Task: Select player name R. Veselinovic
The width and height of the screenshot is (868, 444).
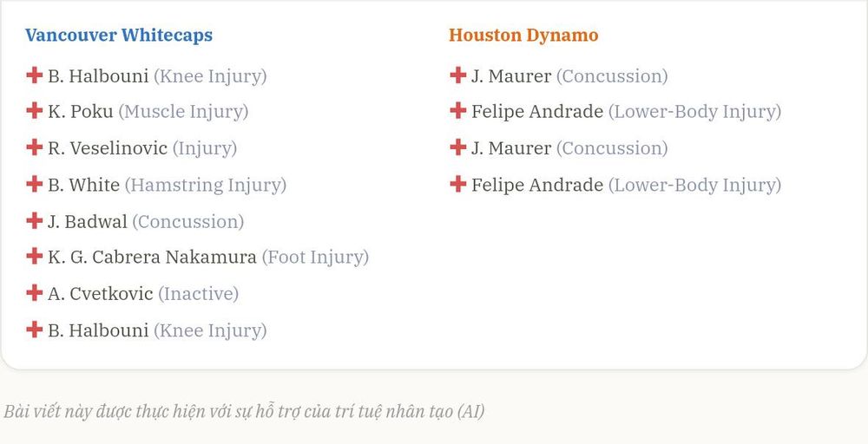Action: point(108,148)
